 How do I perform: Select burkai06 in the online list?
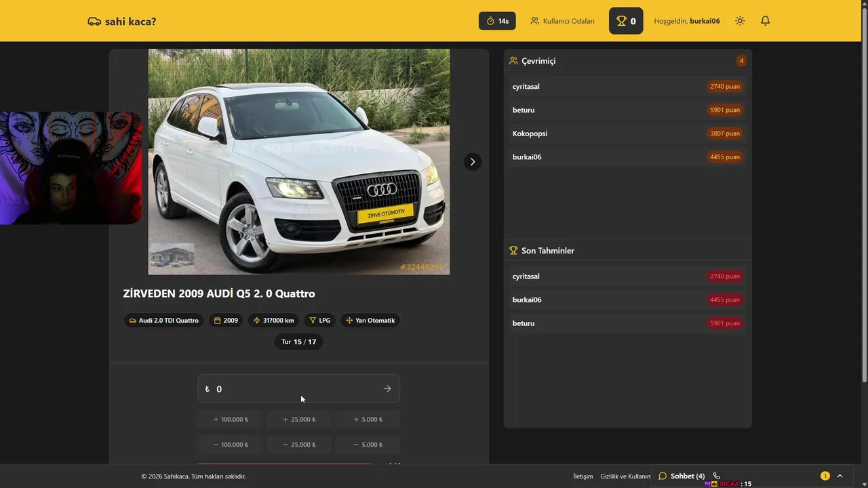pos(627,157)
